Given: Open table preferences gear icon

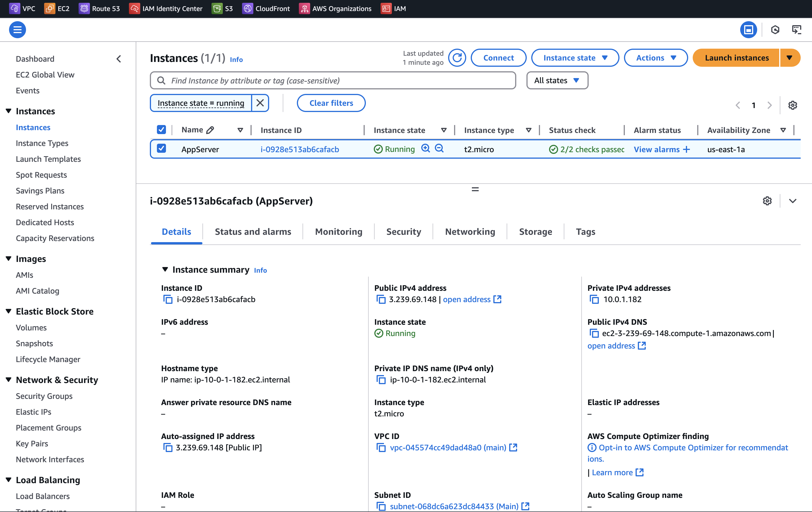Looking at the screenshot, I should 792,105.
